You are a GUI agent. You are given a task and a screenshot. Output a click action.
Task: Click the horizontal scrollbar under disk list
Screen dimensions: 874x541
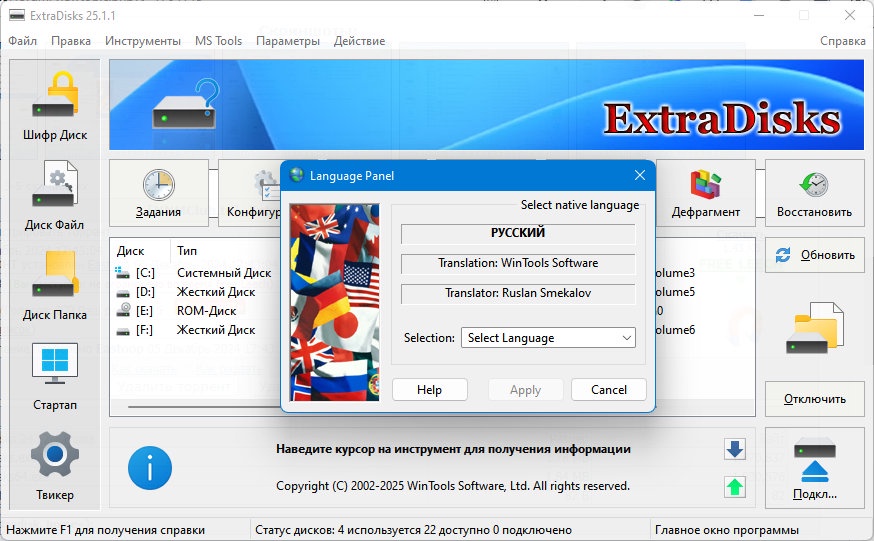coord(203,407)
